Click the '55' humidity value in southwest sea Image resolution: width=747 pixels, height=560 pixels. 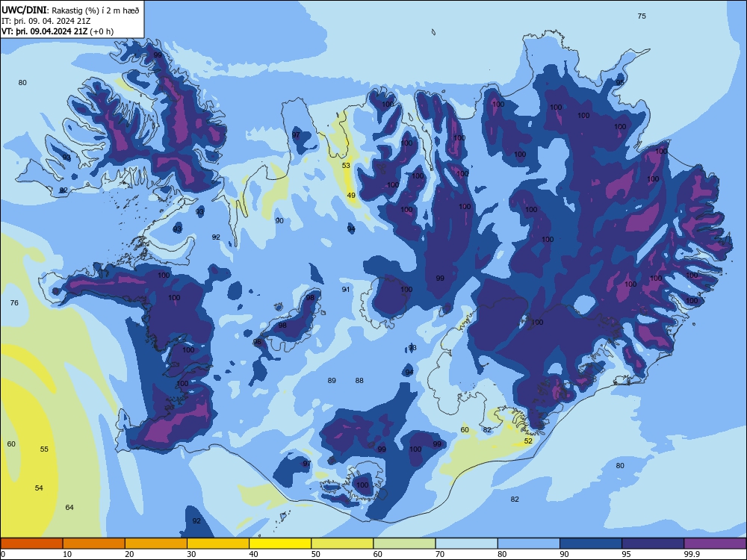coord(44,449)
